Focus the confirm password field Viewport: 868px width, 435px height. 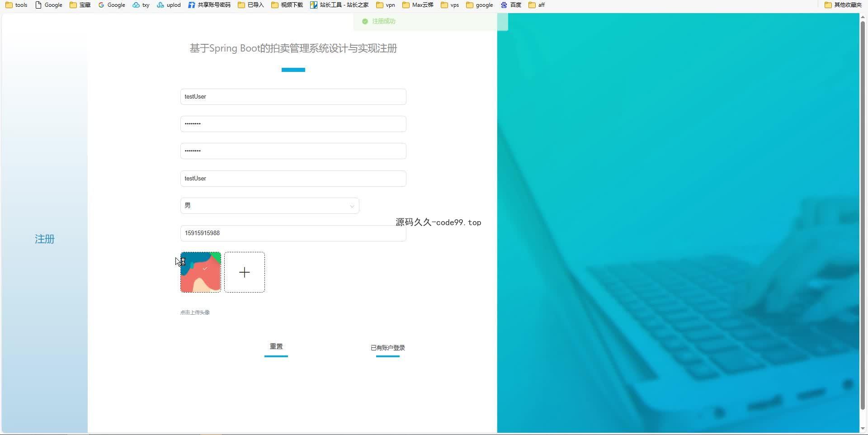tap(293, 151)
